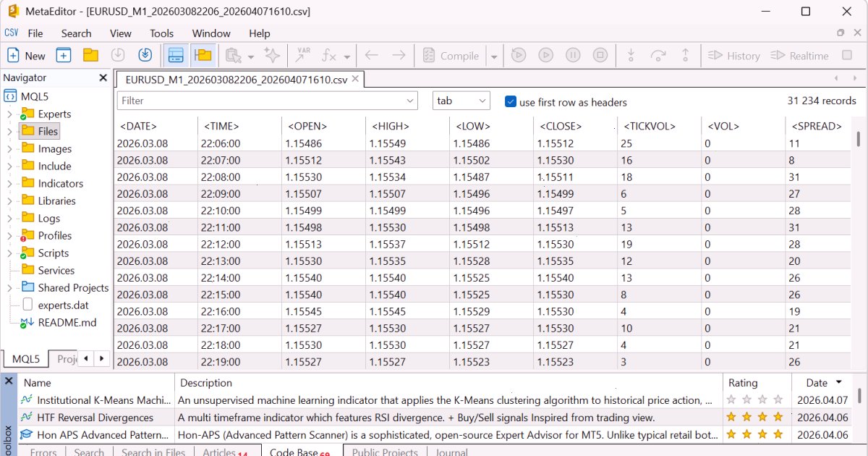Open a file using the yellow folder icon

[x=90, y=56]
